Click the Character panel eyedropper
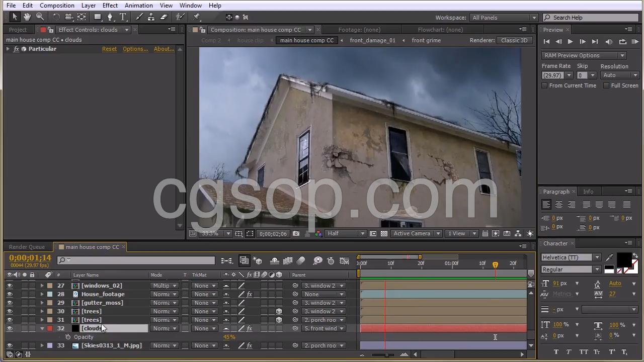 coord(610,258)
